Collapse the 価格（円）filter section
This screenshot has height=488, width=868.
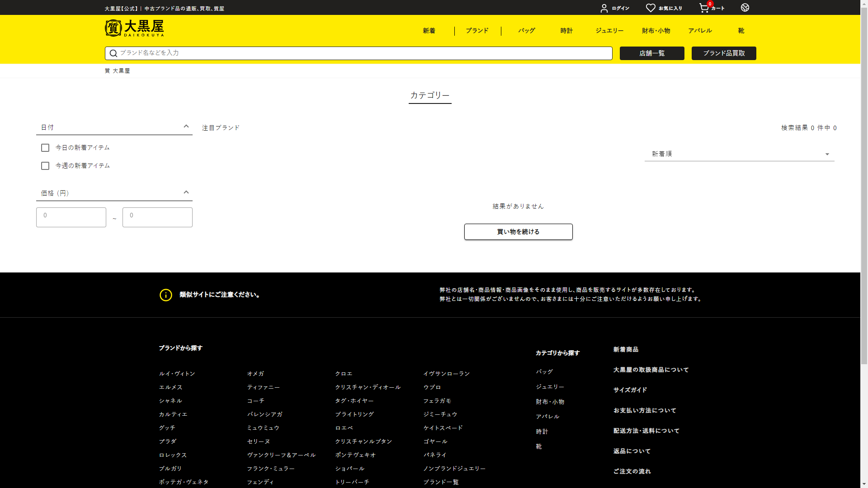[186, 192]
